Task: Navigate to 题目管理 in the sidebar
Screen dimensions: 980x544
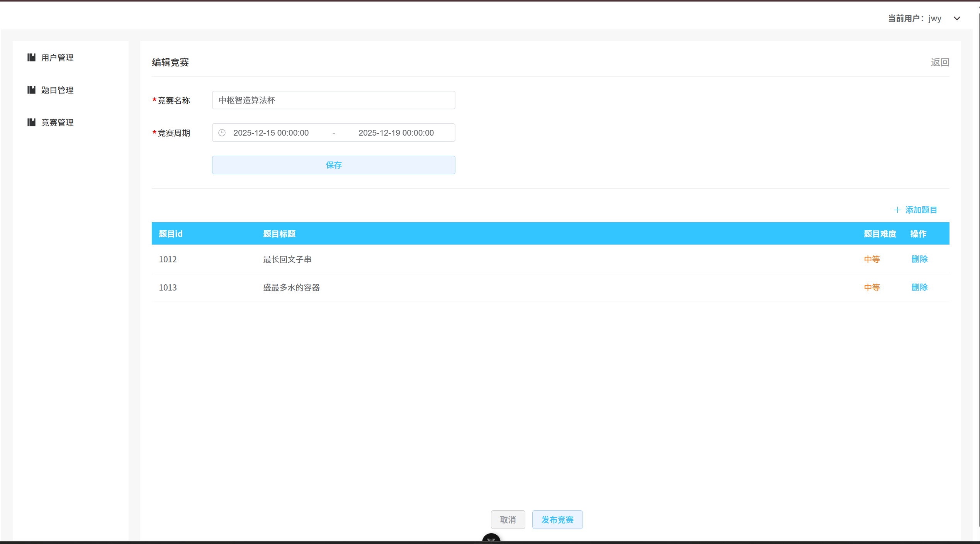Action: [x=57, y=90]
